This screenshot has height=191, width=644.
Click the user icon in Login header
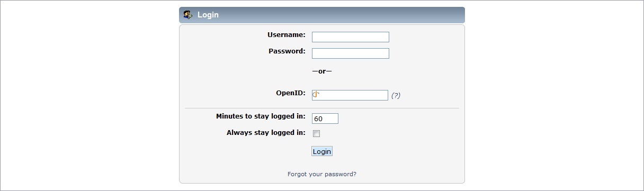pos(187,15)
